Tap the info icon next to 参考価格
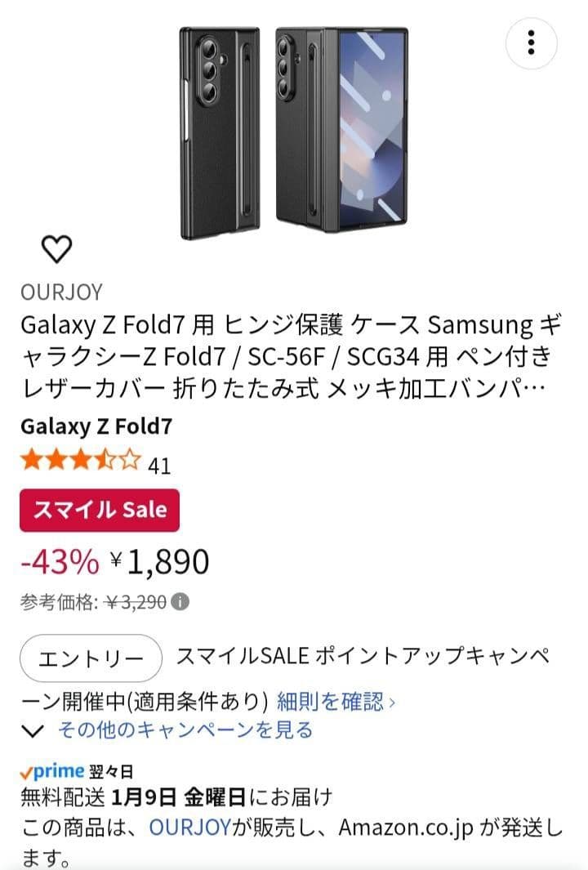This screenshot has height=870, width=588. pyautogui.click(x=180, y=602)
